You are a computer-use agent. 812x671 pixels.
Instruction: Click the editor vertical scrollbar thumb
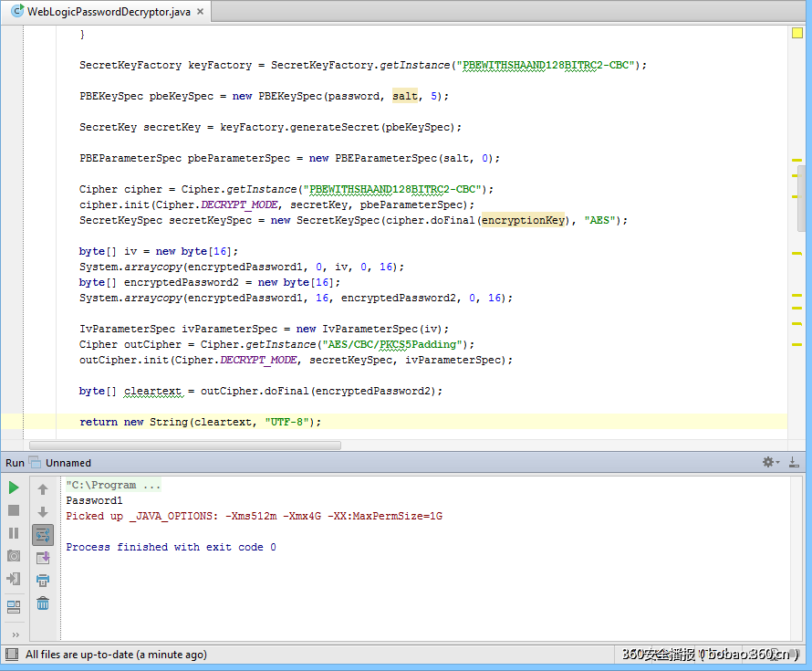click(802, 198)
